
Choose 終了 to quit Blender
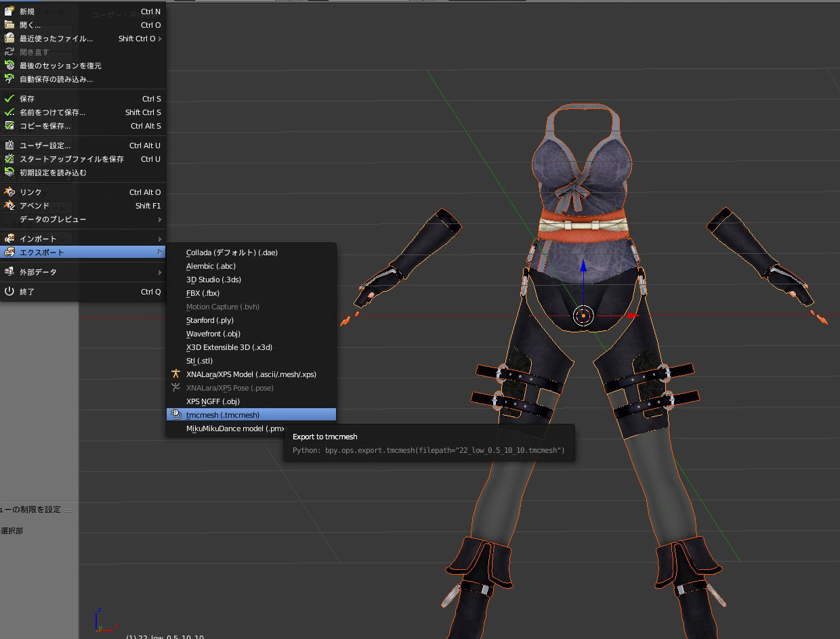click(x=83, y=292)
